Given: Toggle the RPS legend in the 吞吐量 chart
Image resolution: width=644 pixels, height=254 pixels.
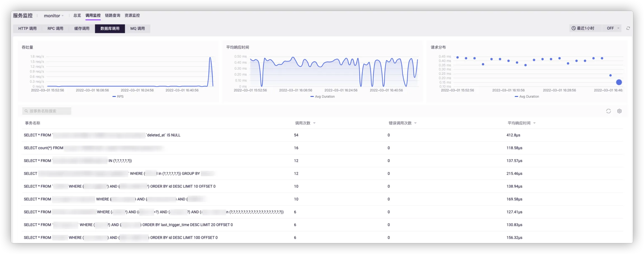Looking at the screenshot, I should (x=118, y=97).
